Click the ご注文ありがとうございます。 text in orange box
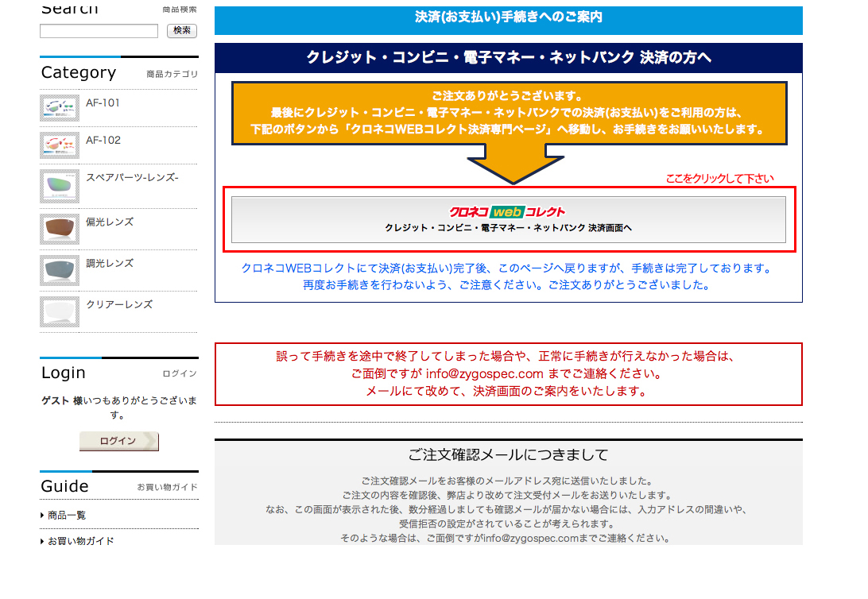The image size is (868, 599). click(507, 95)
